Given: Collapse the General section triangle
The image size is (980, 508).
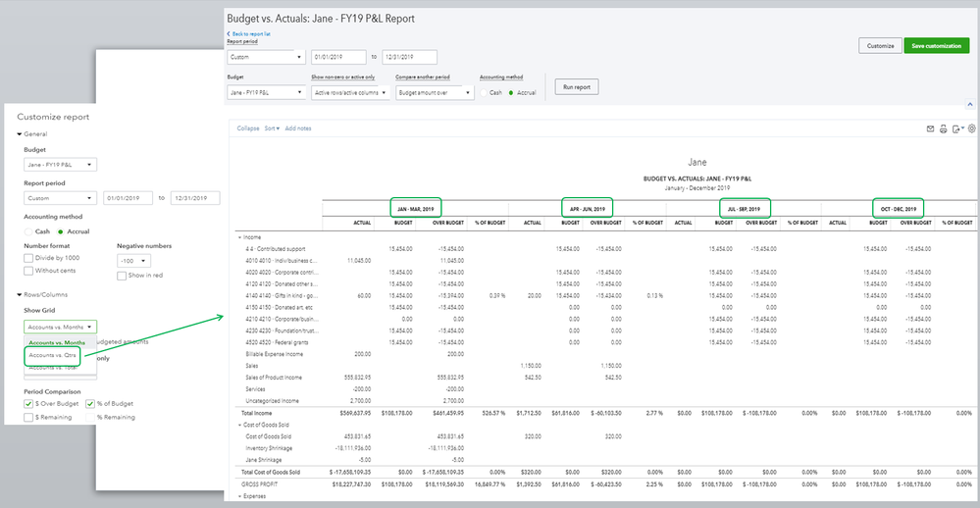Looking at the screenshot, I should click(x=19, y=134).
